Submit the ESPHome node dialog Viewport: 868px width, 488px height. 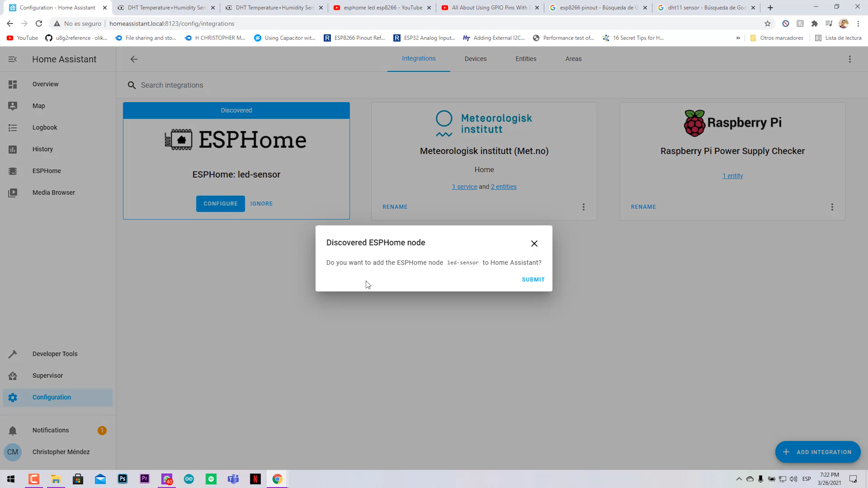533,280
